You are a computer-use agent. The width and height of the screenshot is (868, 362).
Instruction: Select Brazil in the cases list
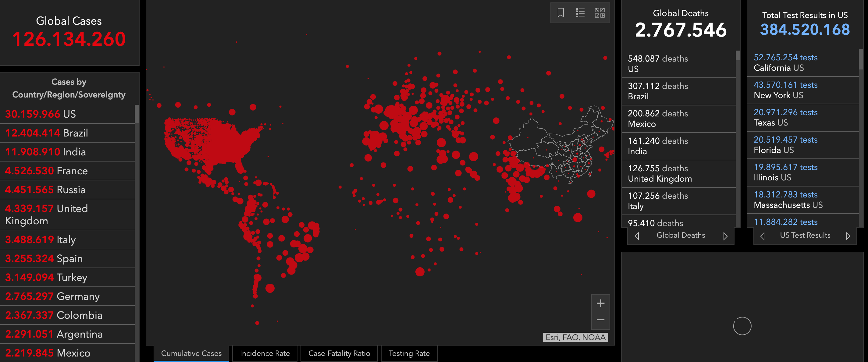[x=67, y=133]
